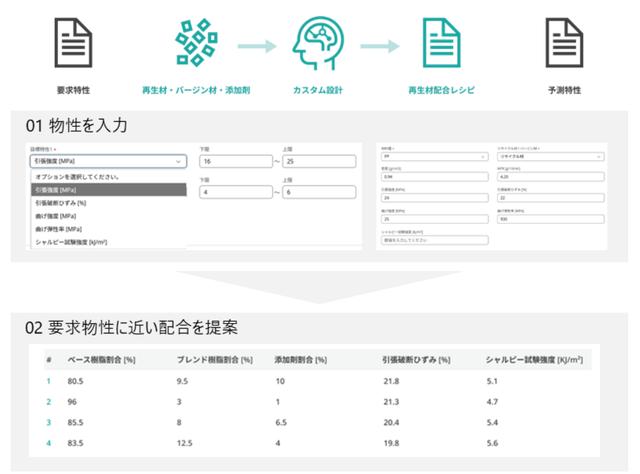Click result row number 1 link
Screen dimensions: 640x474
tap(48, 379)
